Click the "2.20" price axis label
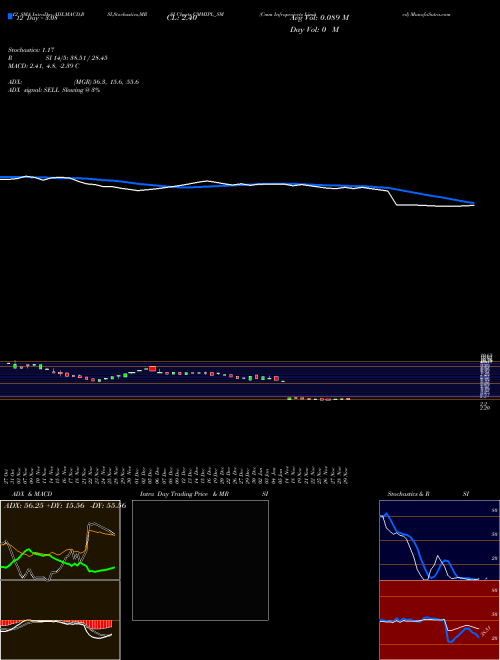The width and height of the screenshot is (500, 660). pyautogui.click(x=485, y=408)
